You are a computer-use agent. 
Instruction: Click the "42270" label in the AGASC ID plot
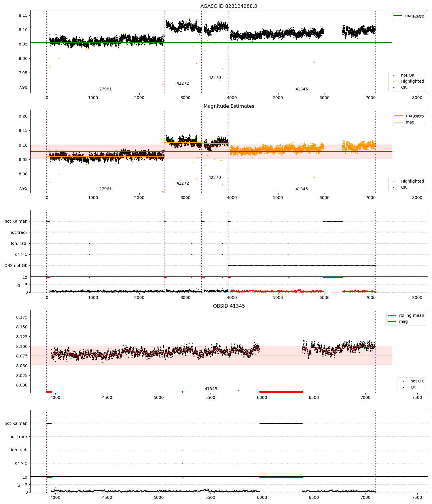215,78
